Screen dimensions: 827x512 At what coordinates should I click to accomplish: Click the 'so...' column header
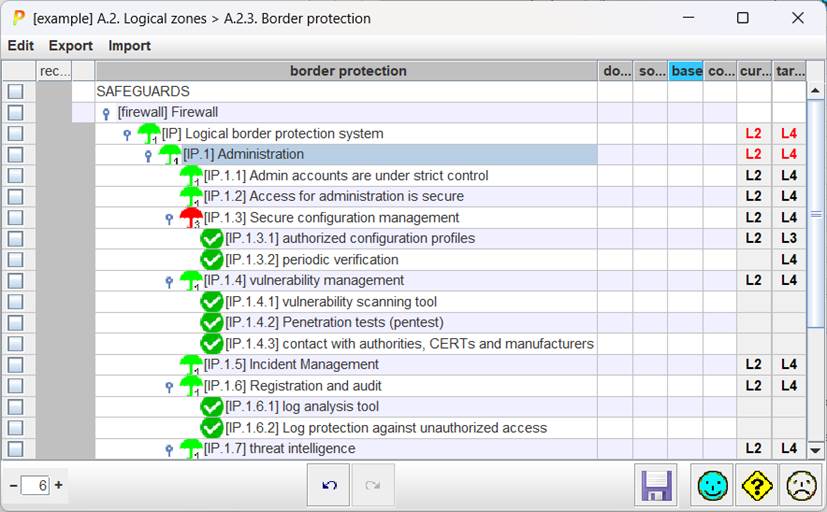(x=651, y=71)
